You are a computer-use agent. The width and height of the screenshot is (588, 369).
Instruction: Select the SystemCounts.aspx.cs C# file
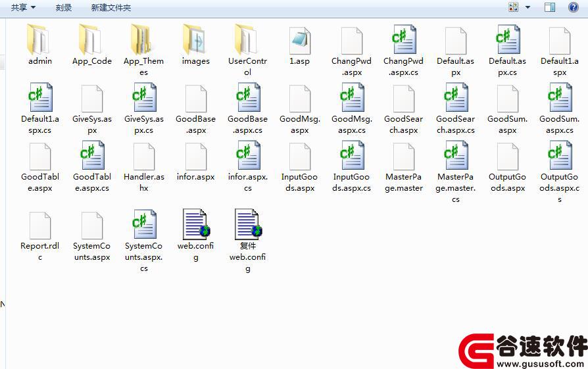coord(144,225)
